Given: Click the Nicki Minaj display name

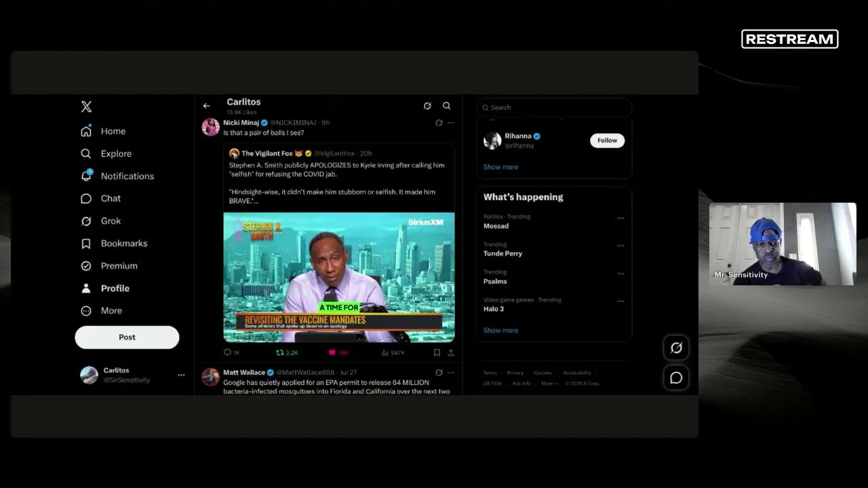Looking at the screenshot, I should 241,123.
